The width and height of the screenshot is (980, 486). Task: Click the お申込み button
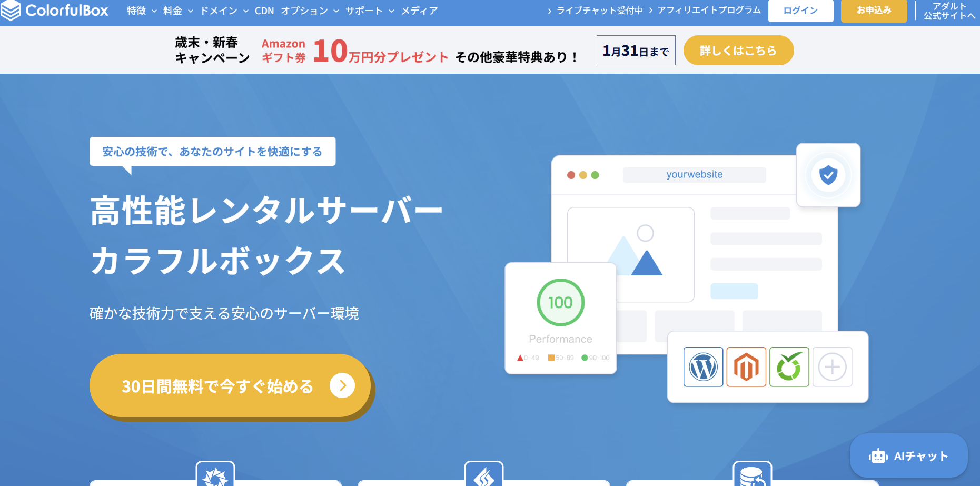(x=874, y=11)
